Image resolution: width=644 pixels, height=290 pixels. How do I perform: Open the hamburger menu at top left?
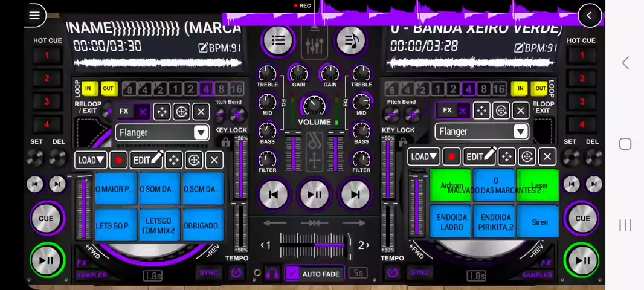click(34, 16)
